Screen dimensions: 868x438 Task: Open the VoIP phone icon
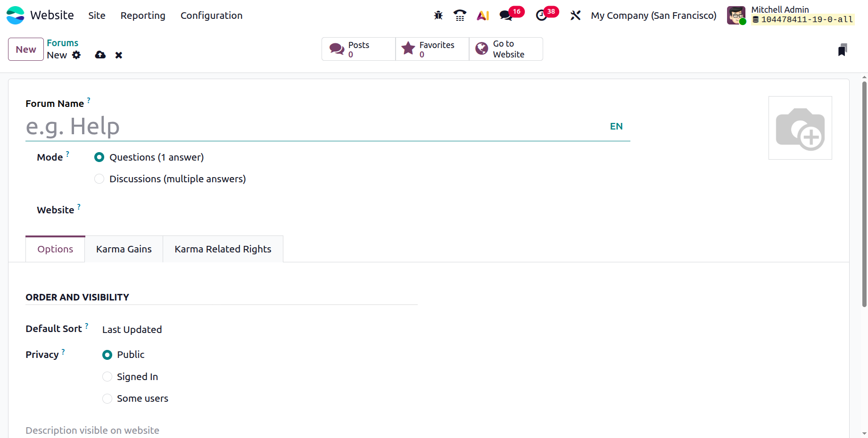pos(460,16)
